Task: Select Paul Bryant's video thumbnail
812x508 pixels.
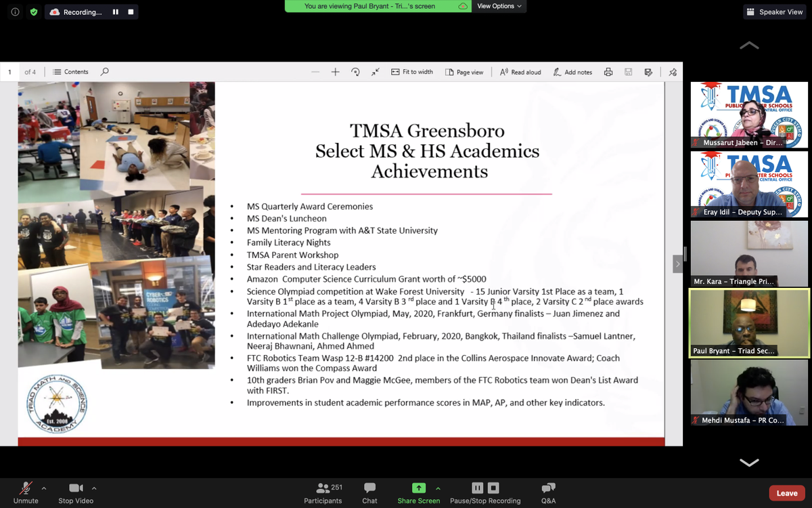Action: pyautogui.click(x=749, y=323)
